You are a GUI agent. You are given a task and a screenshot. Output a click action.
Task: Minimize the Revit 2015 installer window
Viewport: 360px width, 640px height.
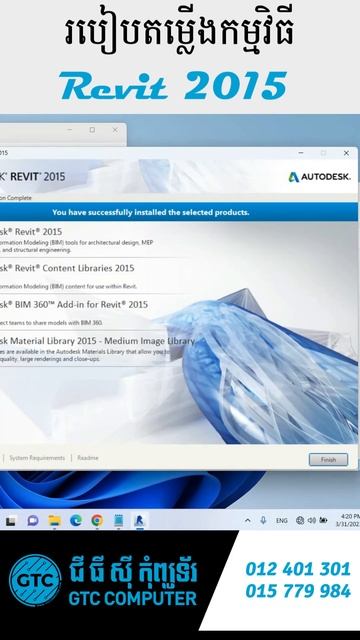point(301,153)
